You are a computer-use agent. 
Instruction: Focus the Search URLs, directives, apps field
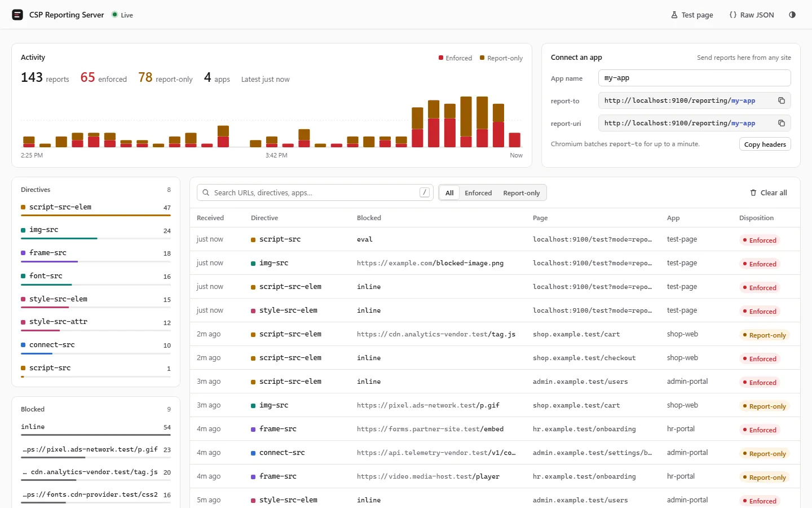pos(315,192)
